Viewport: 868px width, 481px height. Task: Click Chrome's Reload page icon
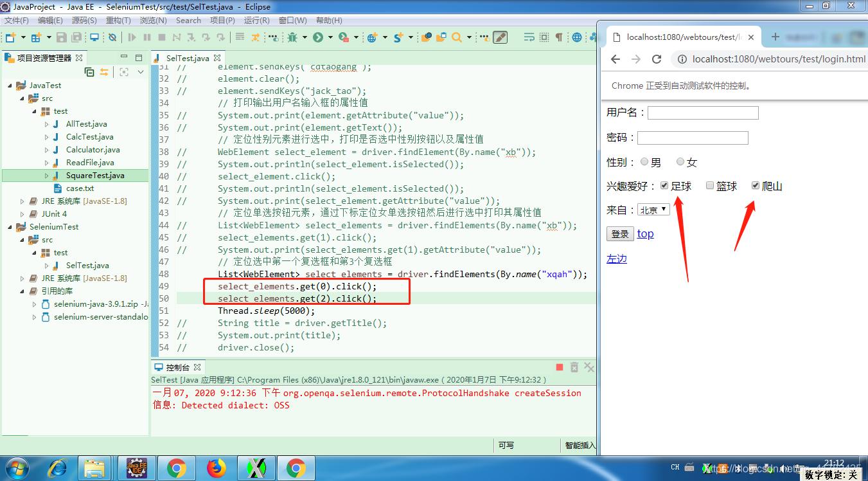coord(657,59)
